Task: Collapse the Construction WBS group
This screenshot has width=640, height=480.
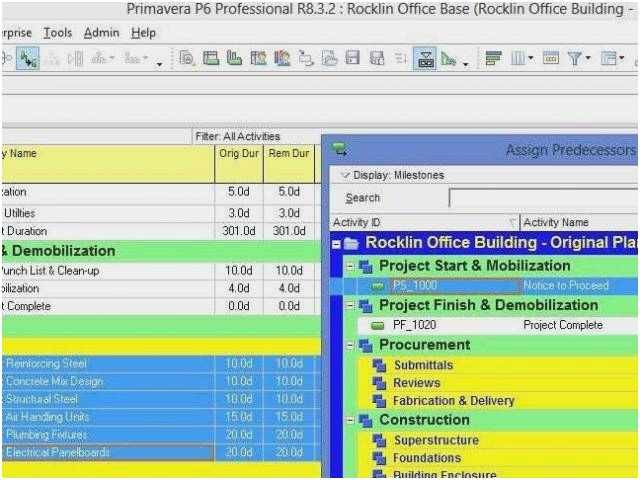Action: pos(350,421)
